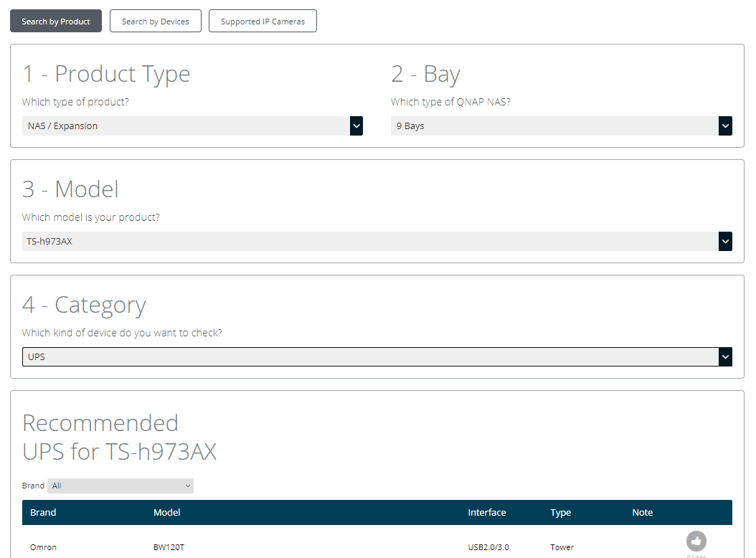Viewport: 756px width, 558px height.
Task: Select the Search by Product tab
Action: click(56, 22)
